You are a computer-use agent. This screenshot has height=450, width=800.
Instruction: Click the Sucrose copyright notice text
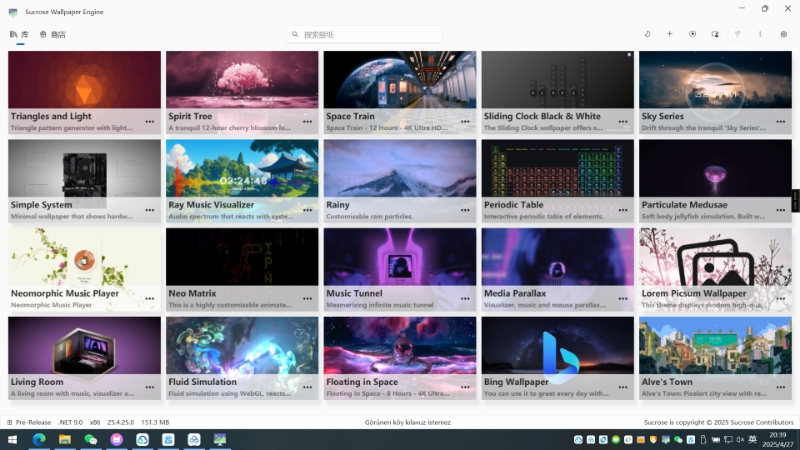click(718, 422)
